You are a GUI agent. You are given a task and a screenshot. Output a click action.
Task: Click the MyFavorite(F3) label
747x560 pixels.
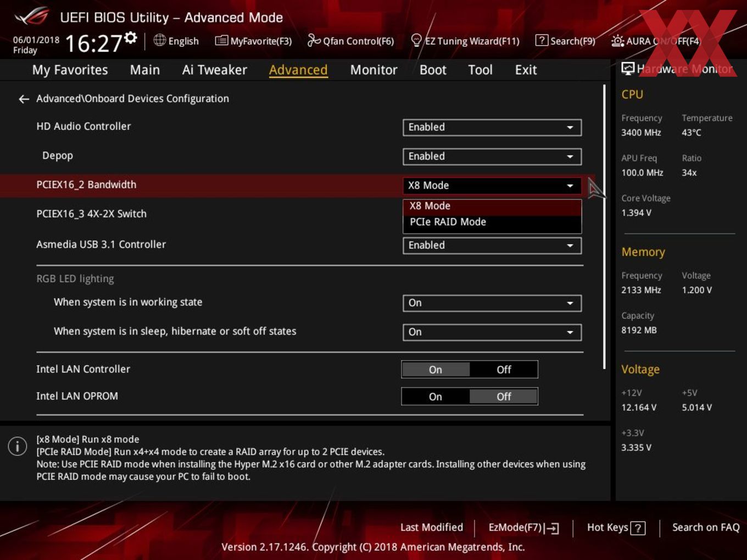(x=261, y=41)
